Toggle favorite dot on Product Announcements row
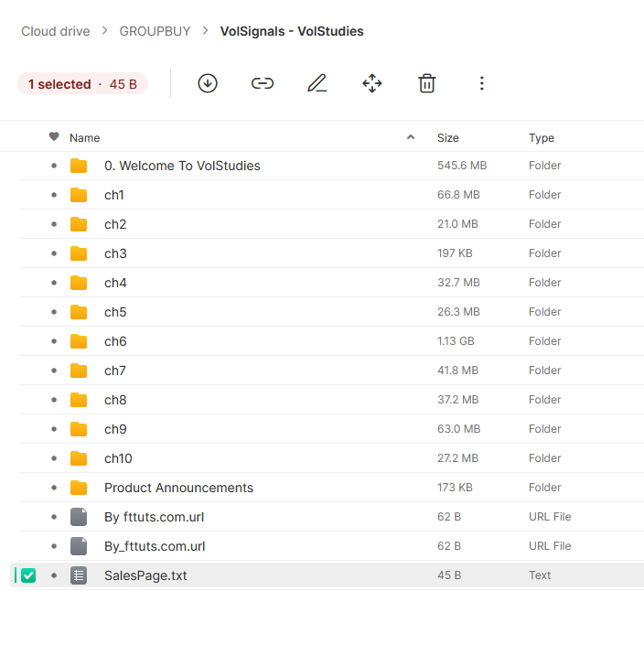The width and height of the screenshot is (644, 666). point(54,488)
